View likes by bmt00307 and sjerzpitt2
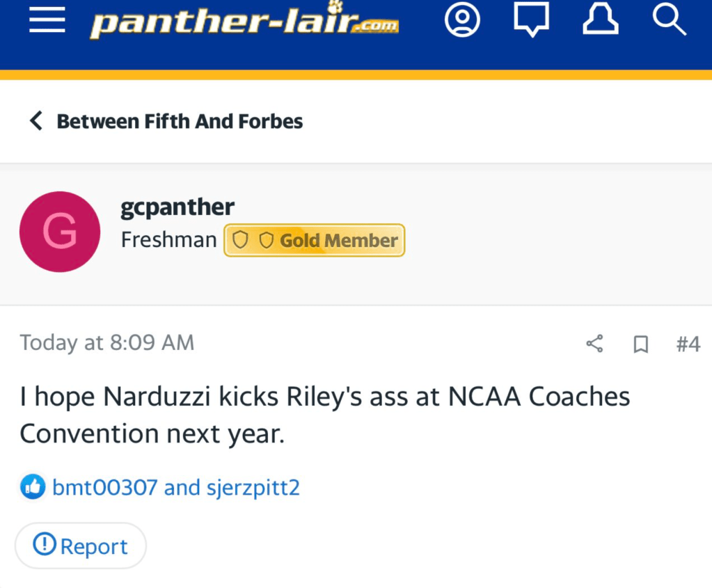Viewport: 712px width, 588px height. click(x=175, y=487)
